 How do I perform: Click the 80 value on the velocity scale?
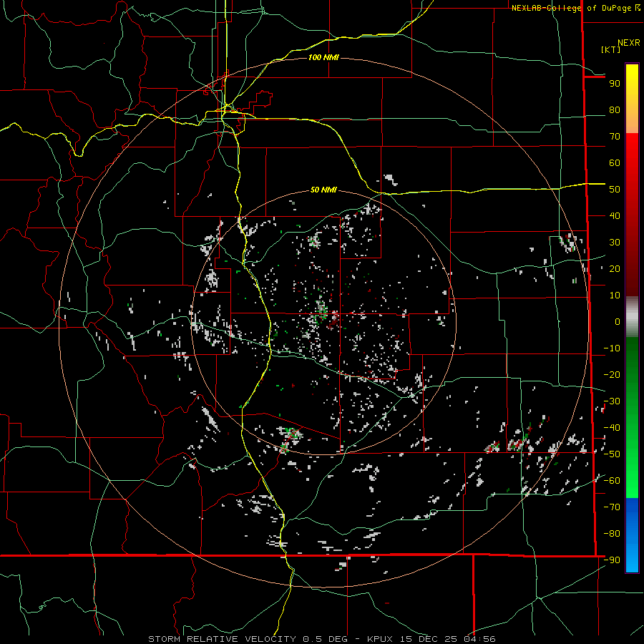pyautogui.click(x=615, y=110)
